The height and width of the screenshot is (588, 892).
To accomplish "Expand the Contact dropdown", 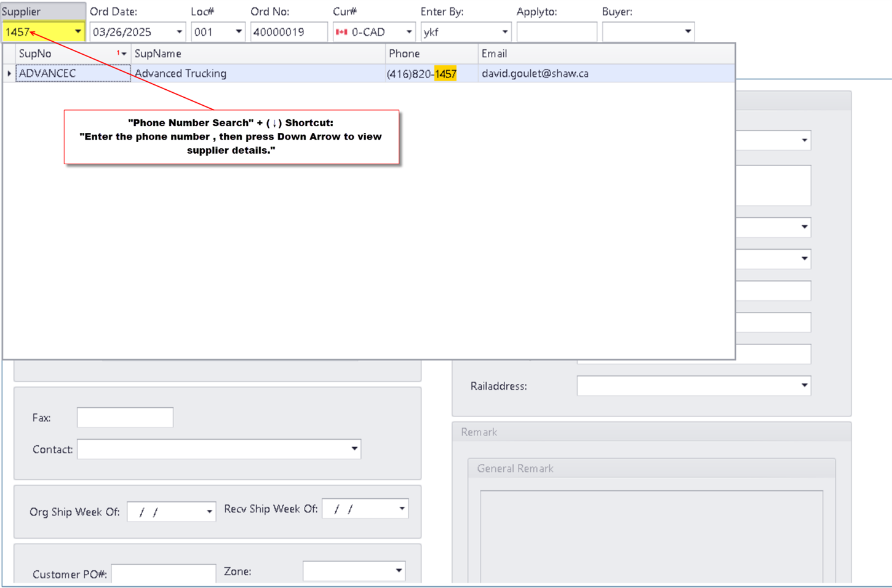I will pos(354,449).
